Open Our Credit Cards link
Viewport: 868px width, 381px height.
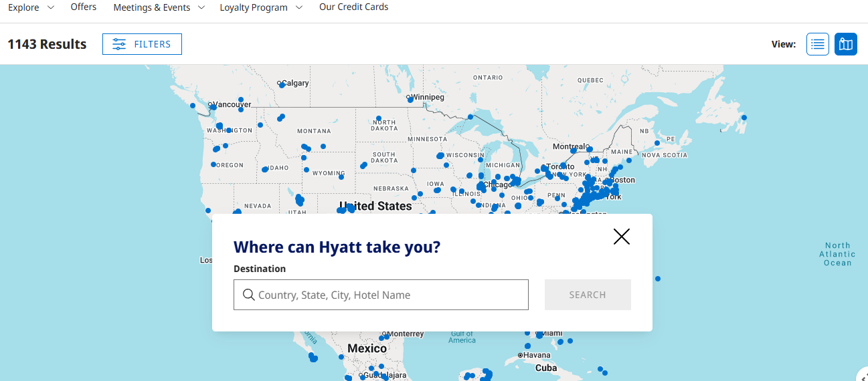[353, 7]
